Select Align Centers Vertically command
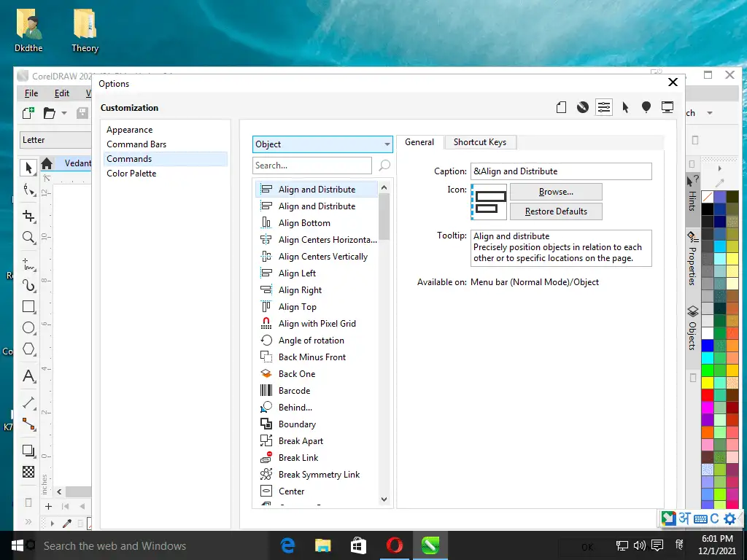Image resolution: width=747 pixels, height=560 pixels. 317,257
